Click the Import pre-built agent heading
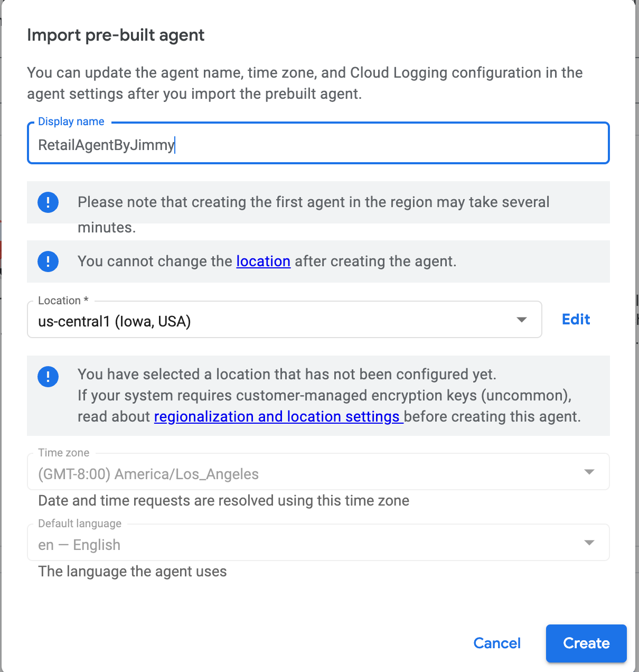The height and width of the screenshot is (672, 639). (116, 35)
